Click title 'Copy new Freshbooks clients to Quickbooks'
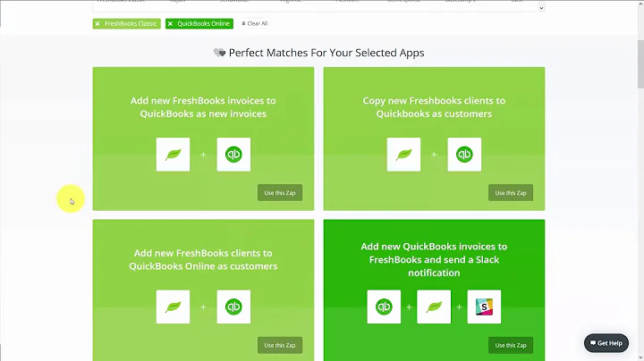 coord(434,107)
